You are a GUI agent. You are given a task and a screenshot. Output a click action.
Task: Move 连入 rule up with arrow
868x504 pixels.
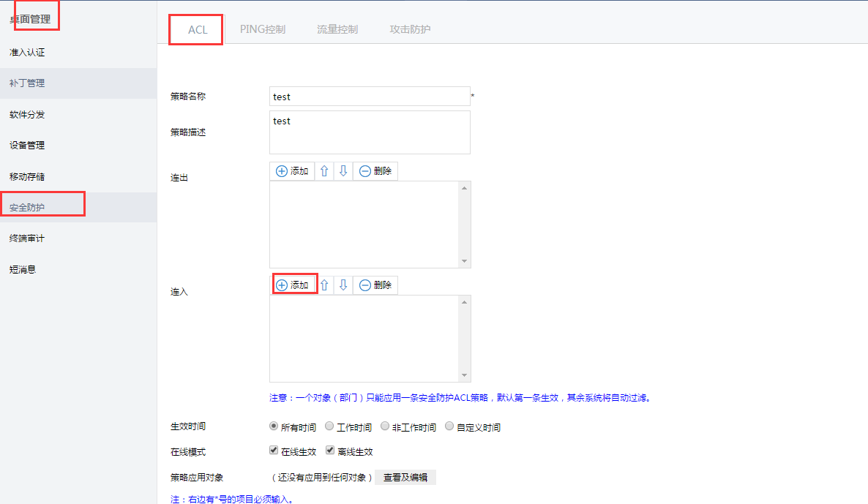[324, 285]
